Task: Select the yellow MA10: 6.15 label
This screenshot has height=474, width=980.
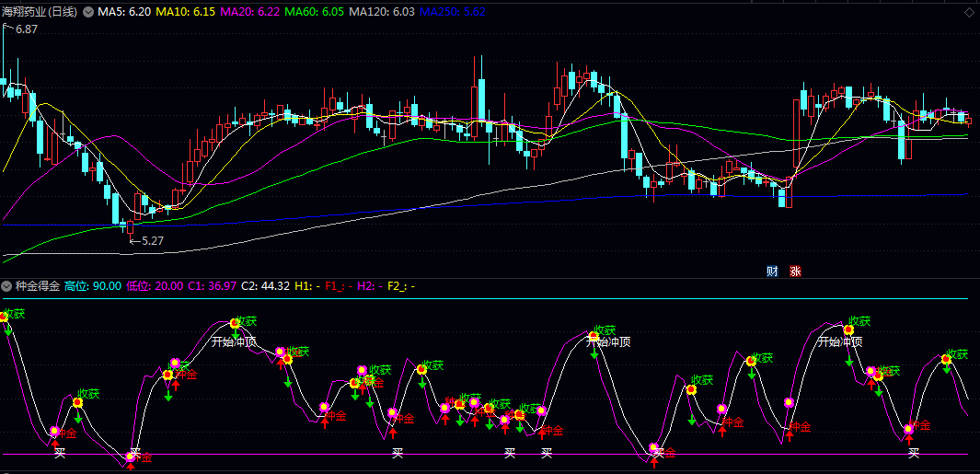Action: 185,12
